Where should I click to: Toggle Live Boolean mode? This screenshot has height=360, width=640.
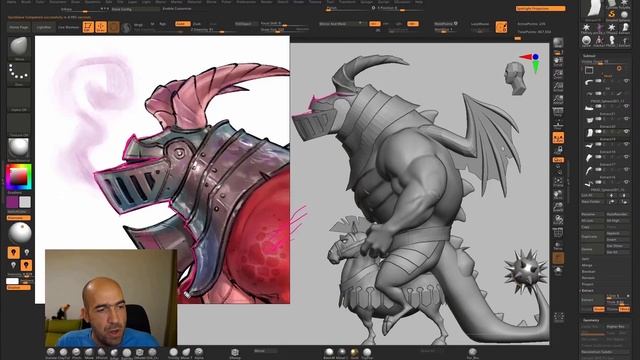(69, 27)
